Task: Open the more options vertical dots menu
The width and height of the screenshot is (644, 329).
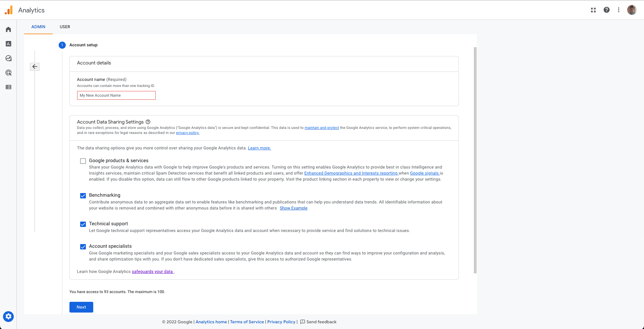Action: click(x=619, y=10)
